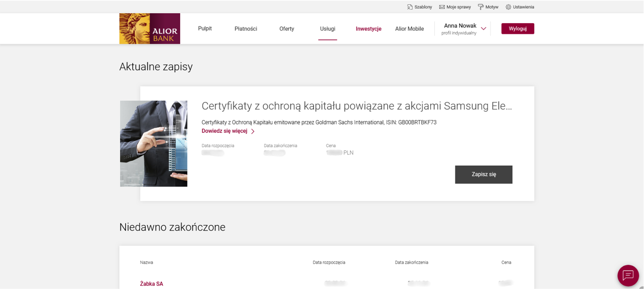
Task: Click table header Data zakończenia
Action: point(411,262)
